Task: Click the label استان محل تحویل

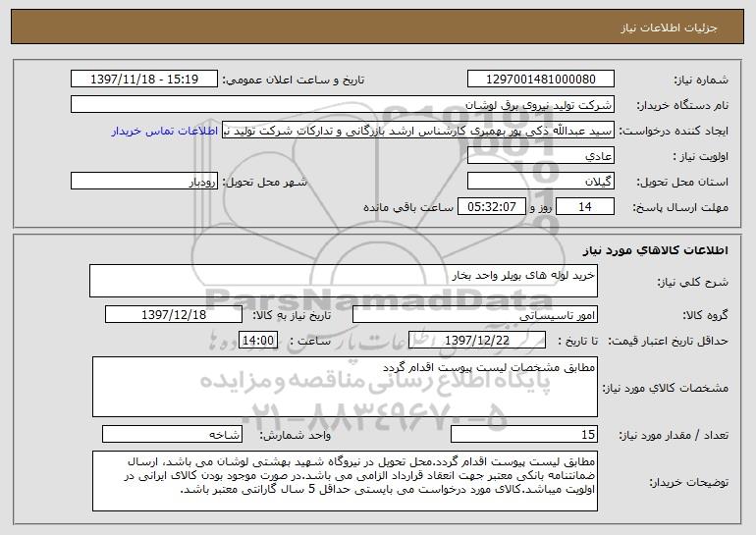Action: (x=682, y=183)
